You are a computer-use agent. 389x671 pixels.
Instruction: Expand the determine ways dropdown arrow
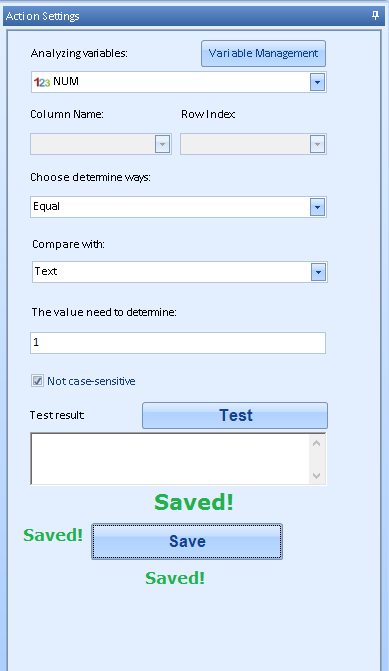[x=317, y=207]
